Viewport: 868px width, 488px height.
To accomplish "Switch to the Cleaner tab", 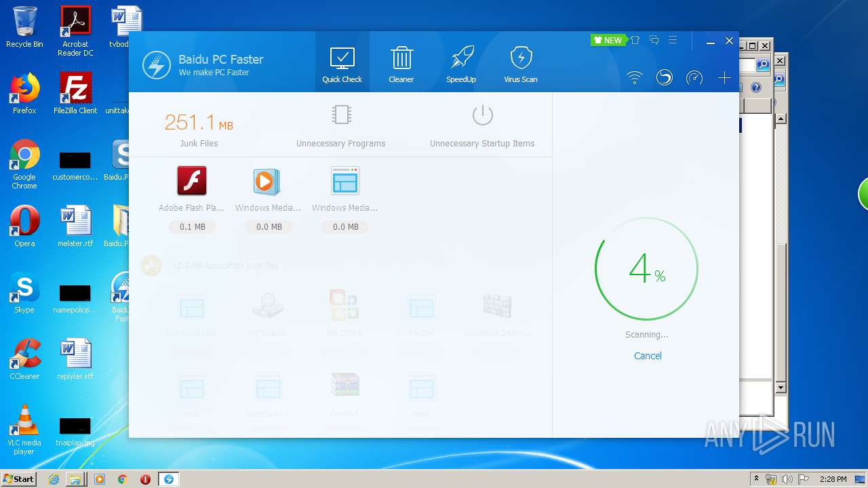I will tap(401, 64).
